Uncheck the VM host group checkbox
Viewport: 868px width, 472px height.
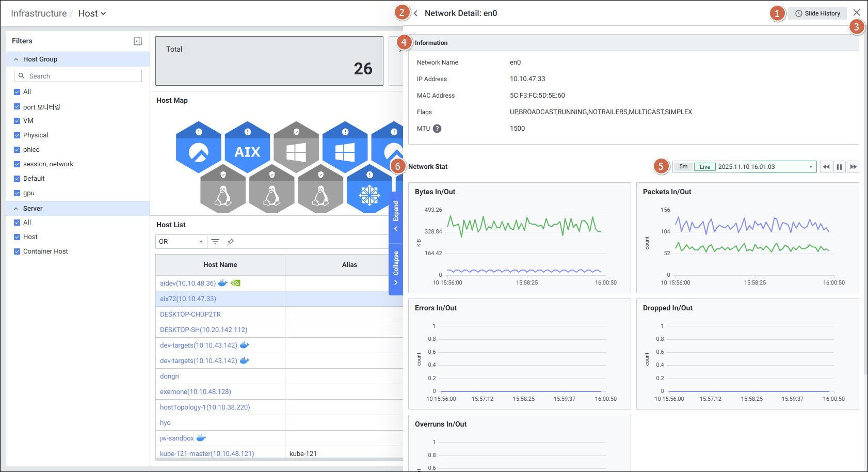coord(17,121)
